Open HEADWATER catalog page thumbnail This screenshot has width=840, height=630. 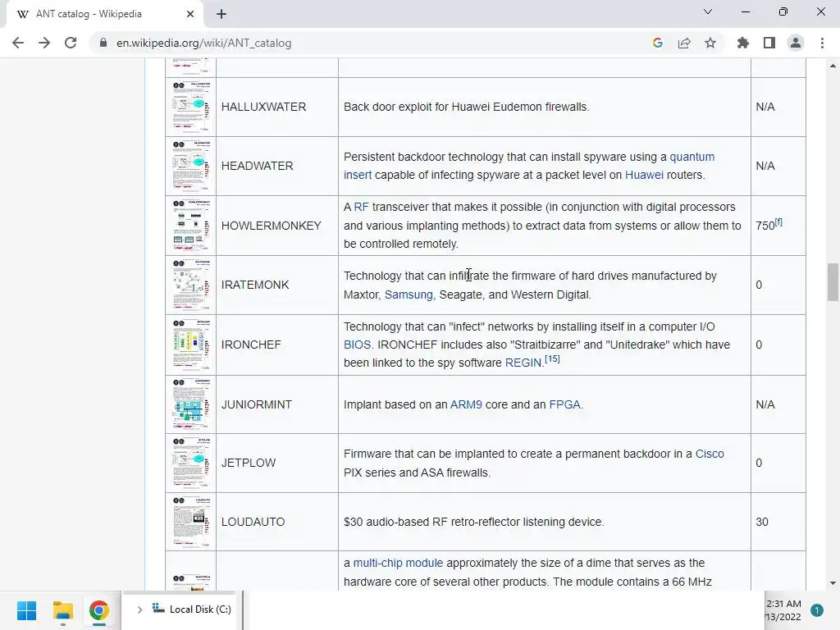click(x=191, y=166)
